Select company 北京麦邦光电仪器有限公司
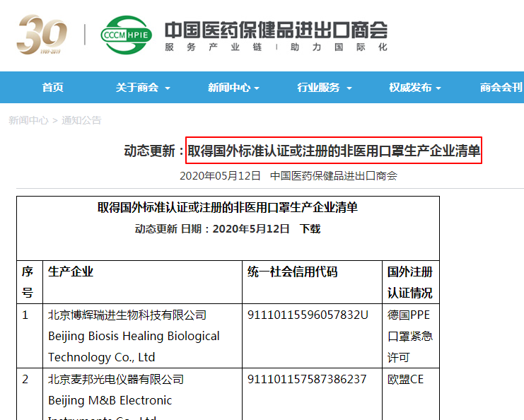Image resolution: width=524 pixels, height=420 pixels. tap(116, 379)
